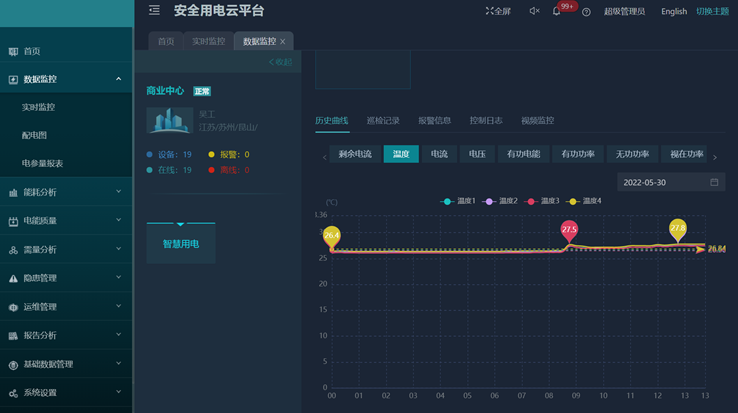Expand the 能耗分析 menu chevron
Screen dimensions: 738x413
pyautogui.click(x=119, y=192)
